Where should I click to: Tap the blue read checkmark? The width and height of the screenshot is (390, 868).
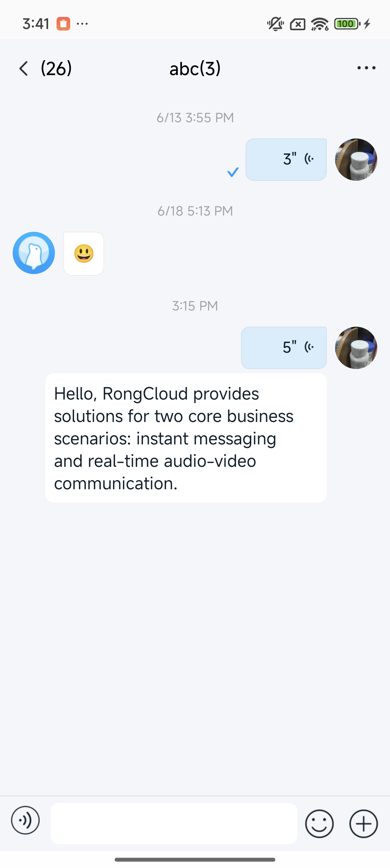pos(233,172)
